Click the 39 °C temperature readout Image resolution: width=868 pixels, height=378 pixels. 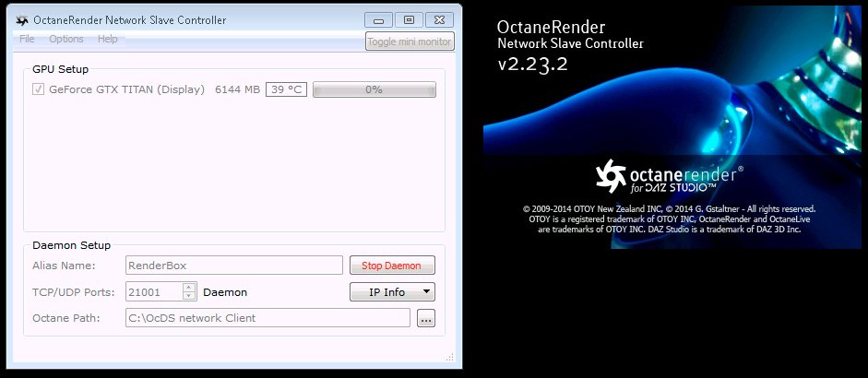[x=286, y=89]
